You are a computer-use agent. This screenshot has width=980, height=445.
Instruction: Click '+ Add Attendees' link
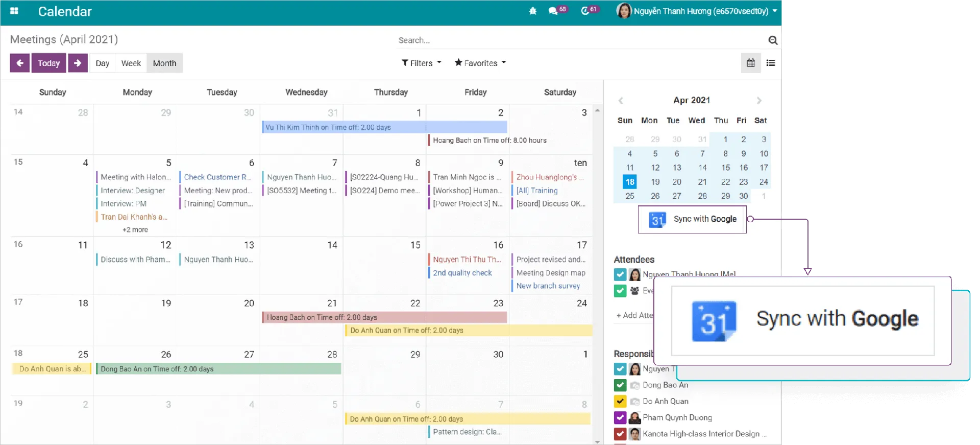click(635, 315)
